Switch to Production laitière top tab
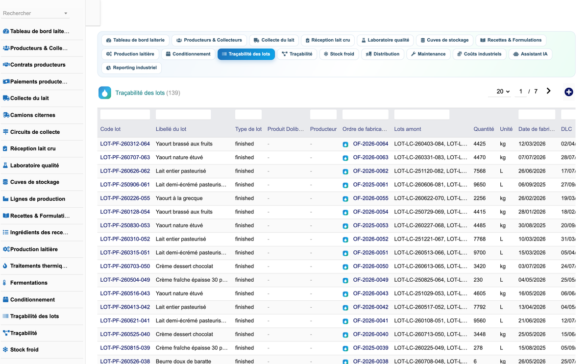Viewport: 588px width, 364px height. point(130,54)
